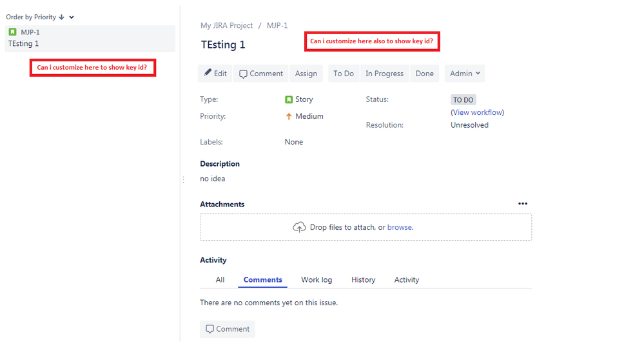Image resolution: width=644 pixels, height=342 pixels.
Task: Transition issue to To Do
Action: click(x=344, y=73)
